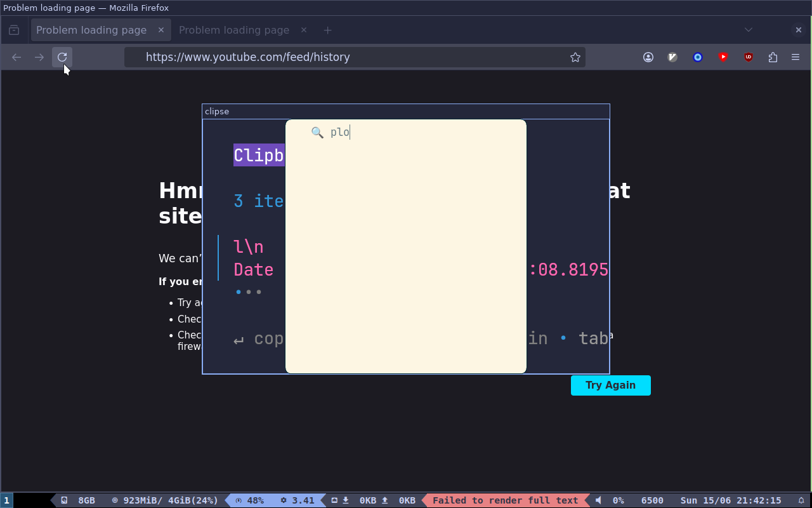The image size is (812, 508).
Task: Click the disk icon beside 8GB
Action: click(x=64, y=500)
